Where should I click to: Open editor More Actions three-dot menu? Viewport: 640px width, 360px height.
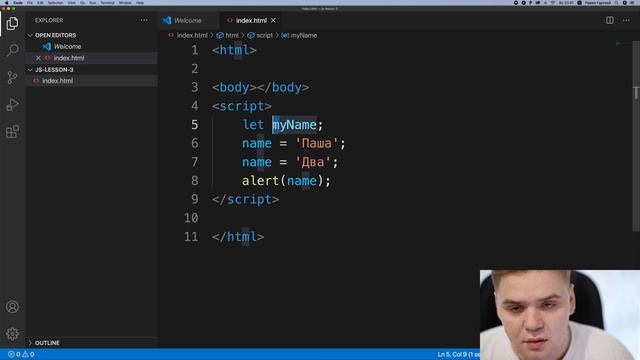click(626, 20)
